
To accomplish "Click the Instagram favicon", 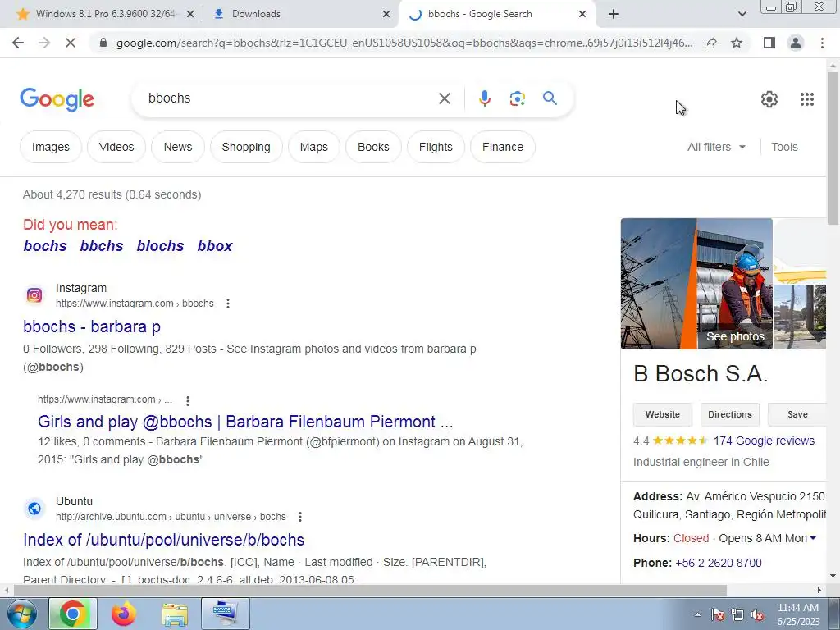I will coord(34,295).
